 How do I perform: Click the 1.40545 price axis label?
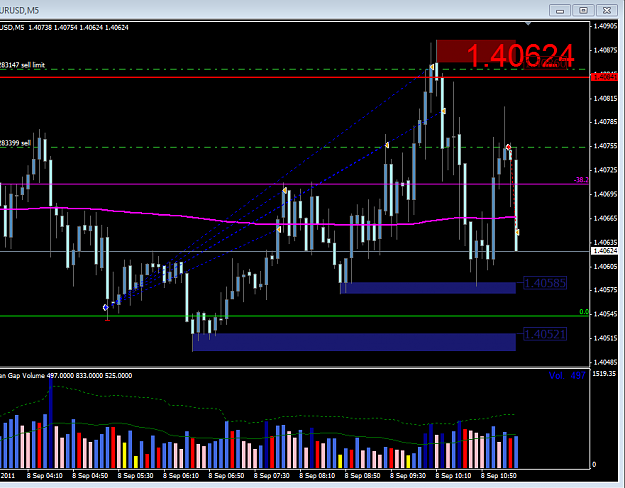(605, 314)
